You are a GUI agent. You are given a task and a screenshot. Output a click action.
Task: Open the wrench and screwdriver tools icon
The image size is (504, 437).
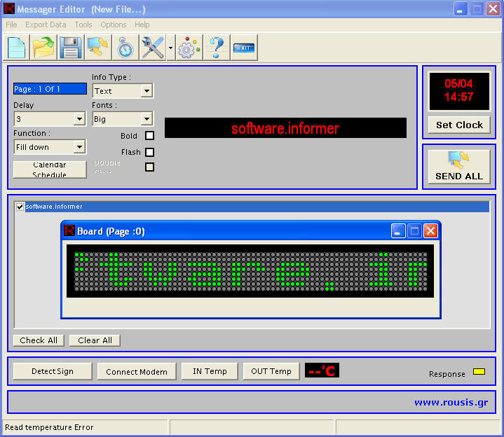pos(152,48)
